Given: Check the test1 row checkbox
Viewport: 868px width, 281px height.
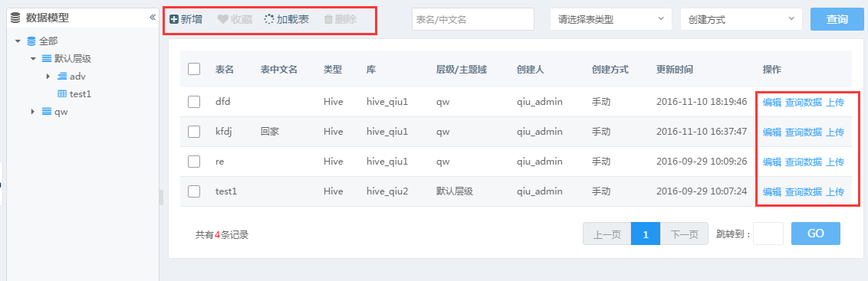Looking at the screenshot, I should 194,191.
